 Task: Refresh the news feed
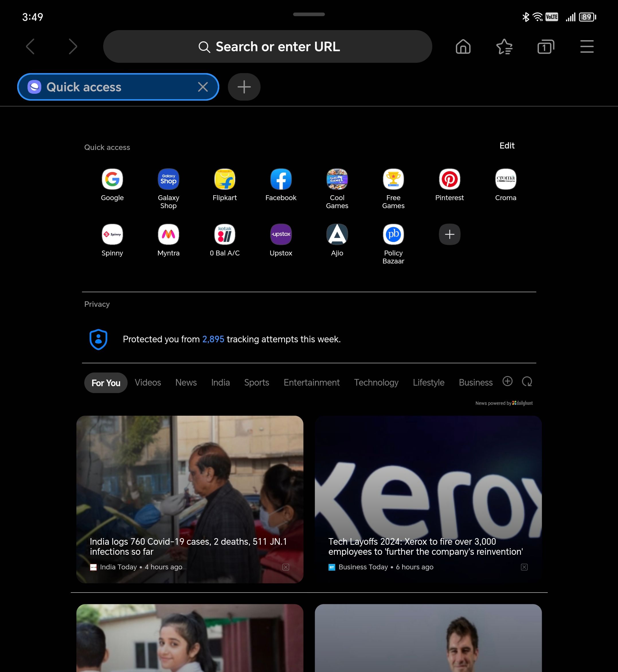point(527,382)
